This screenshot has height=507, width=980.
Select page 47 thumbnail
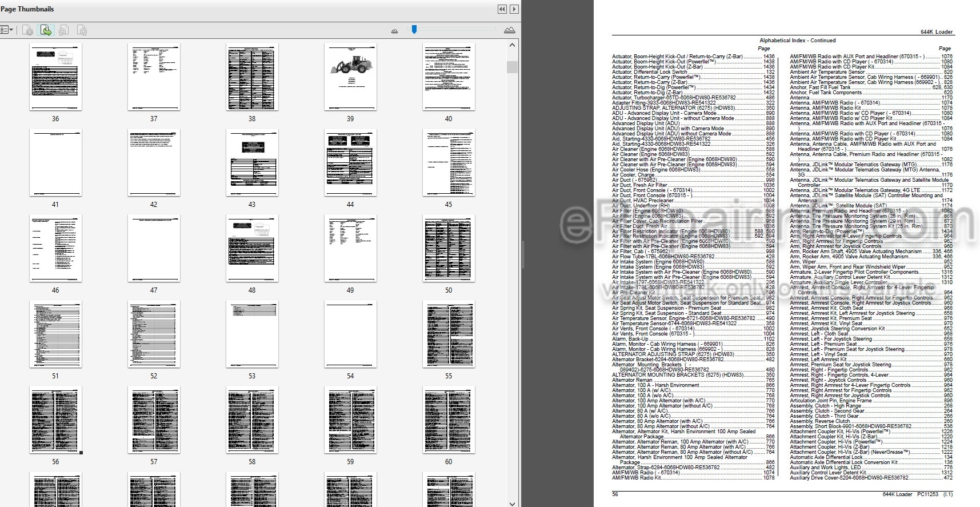154,249
